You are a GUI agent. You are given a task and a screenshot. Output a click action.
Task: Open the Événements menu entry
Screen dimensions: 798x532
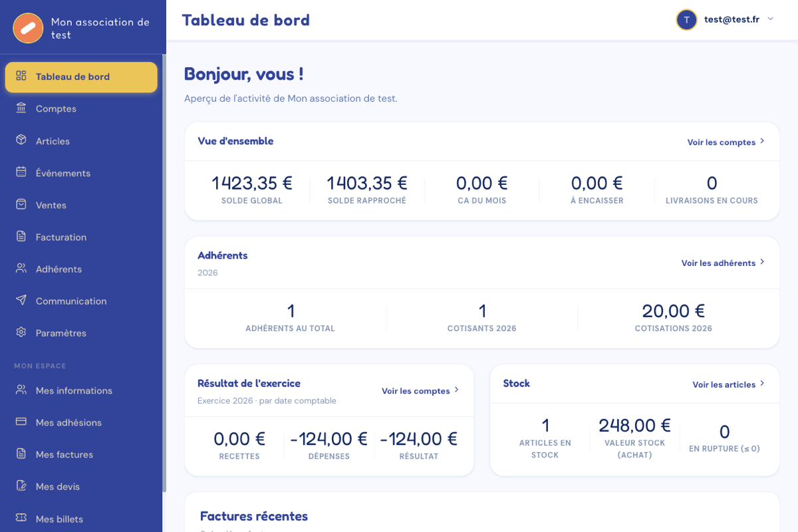pos(81,173)
